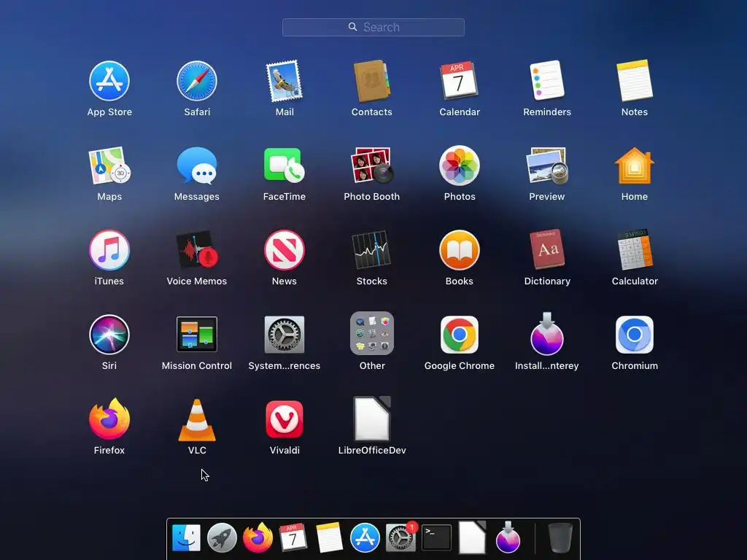Click the Launchpad rocket in the Dock

click(222, 537)
